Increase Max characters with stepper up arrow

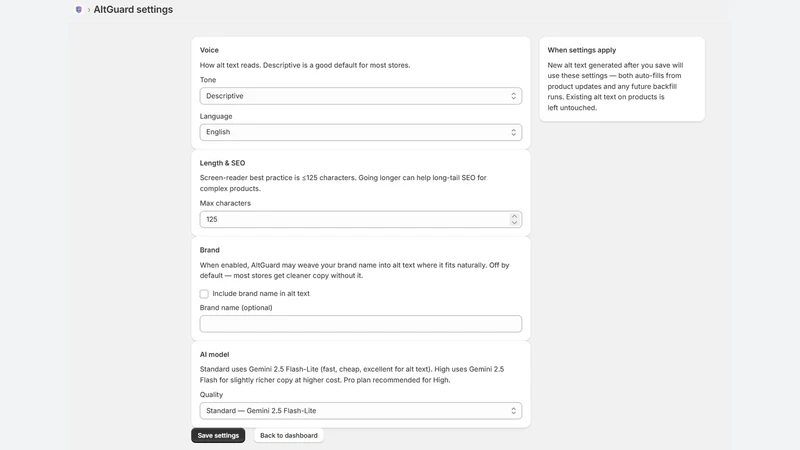(514, 216)
